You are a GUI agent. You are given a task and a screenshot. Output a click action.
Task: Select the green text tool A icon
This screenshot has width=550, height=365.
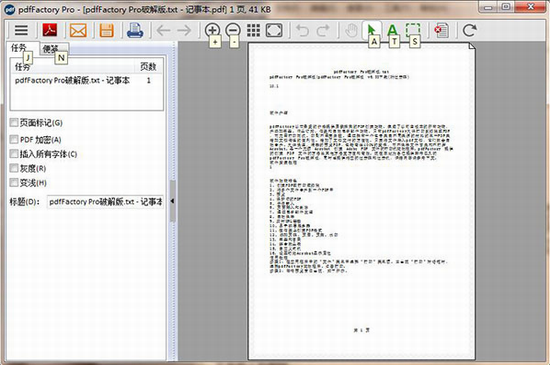[392, 30]
